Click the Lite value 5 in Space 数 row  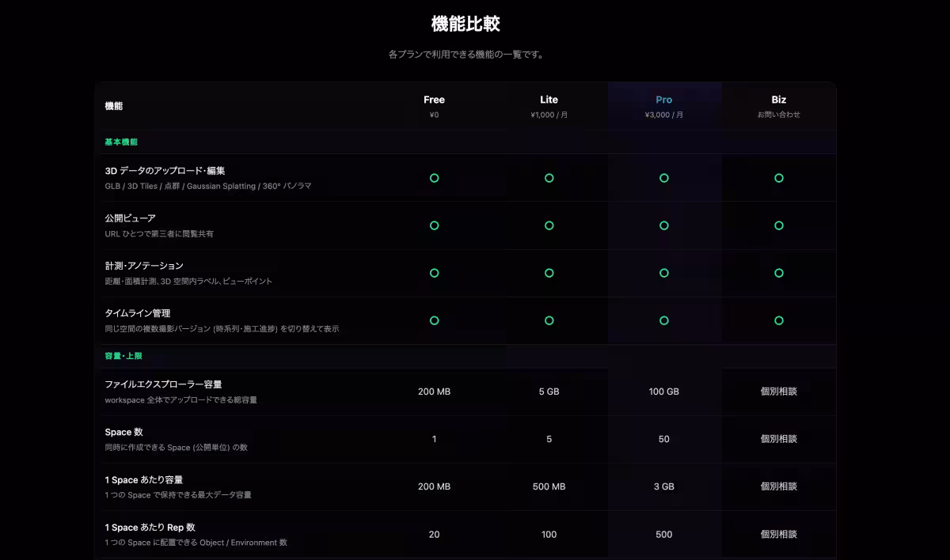pyautogui.click(x=549, y=439)
